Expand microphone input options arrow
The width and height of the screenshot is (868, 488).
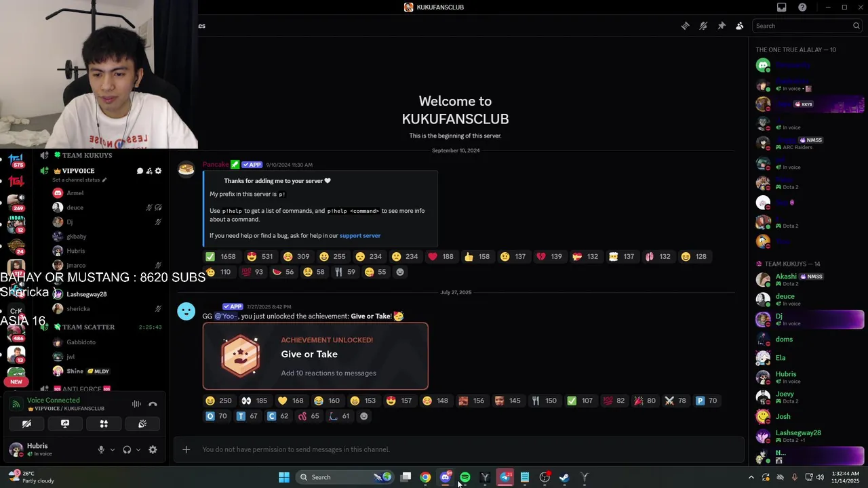[113, 449]
